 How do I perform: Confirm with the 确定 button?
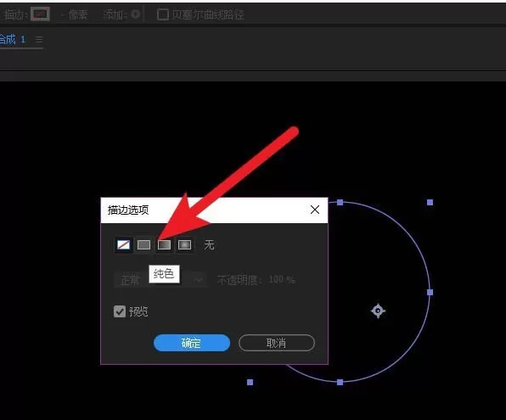pyautogui.click(x=192, y=343)
